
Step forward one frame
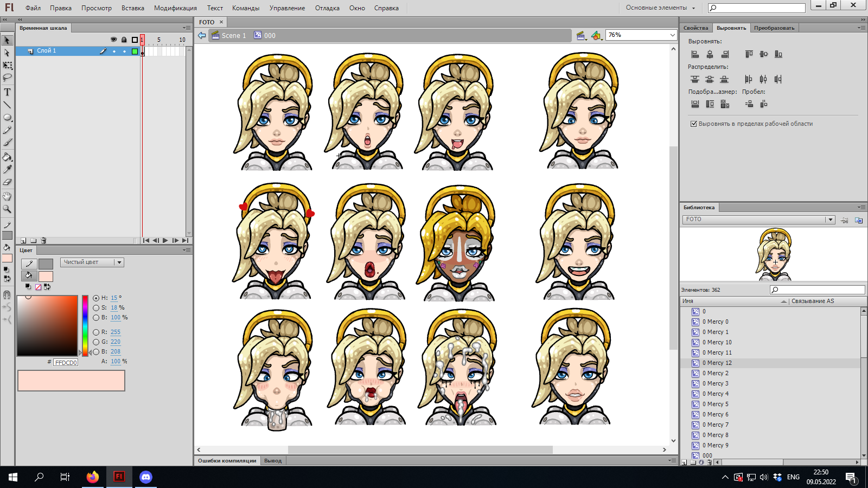tap(175, 240)
